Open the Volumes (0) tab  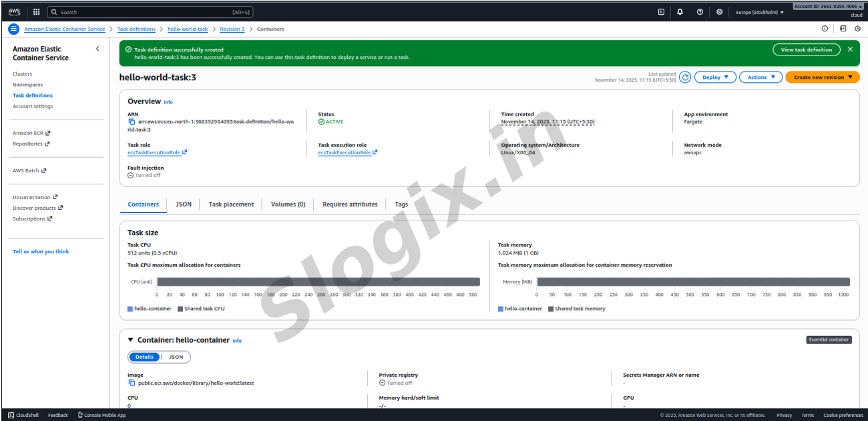288,204
